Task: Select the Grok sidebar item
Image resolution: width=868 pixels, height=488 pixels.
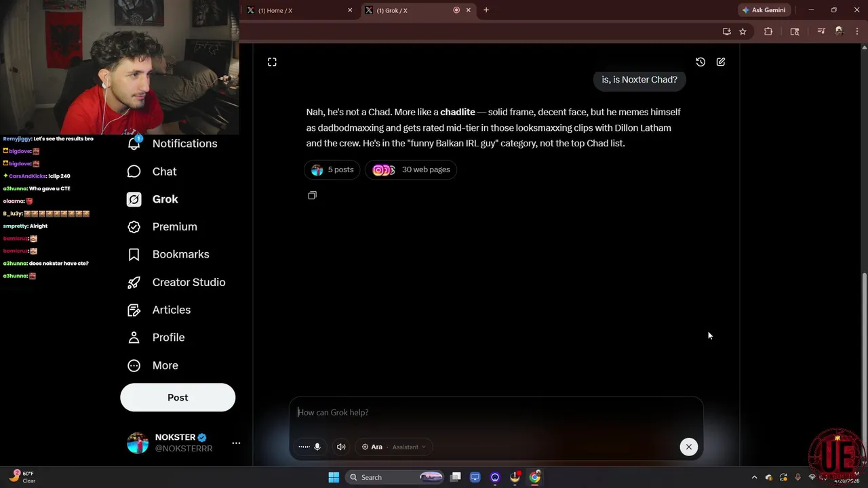Action: [153, 199]
